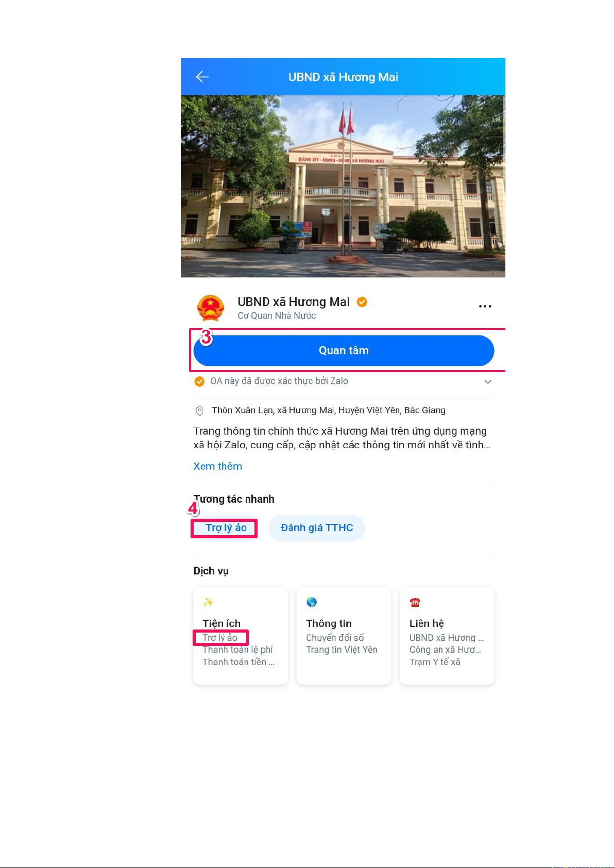Select Trạm Y tế xã contact
The height and width of the screenshot is (868, 614).
tap(435, 662)
